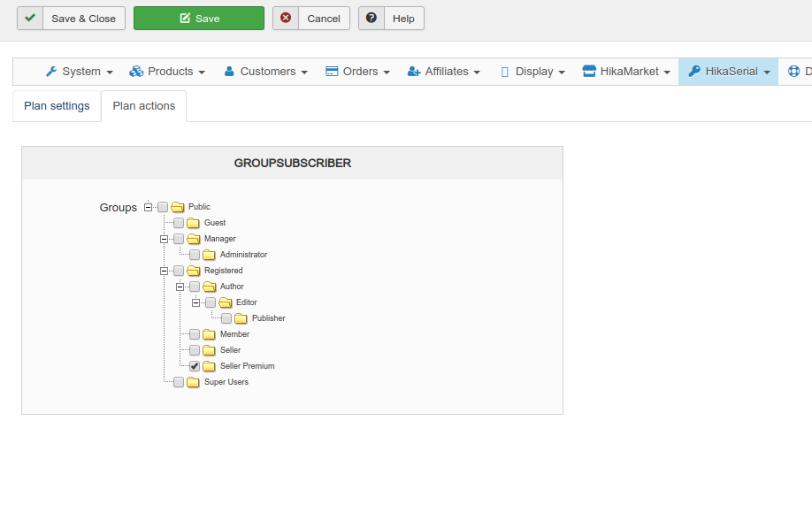Click the lifebuoy icon after HikaSerial
The width and height of the screenshot is (812, 520).
pyautogui.click(x=793, y=72)
